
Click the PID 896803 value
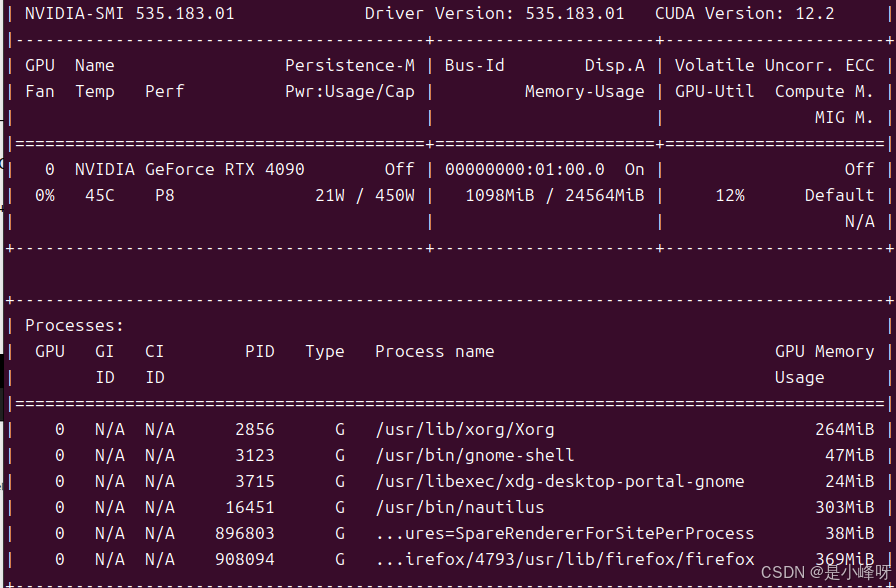tap(244, 533)
